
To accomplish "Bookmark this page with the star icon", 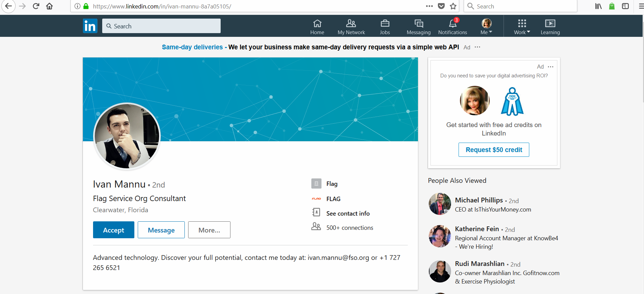I will click(x=453, y=6).
